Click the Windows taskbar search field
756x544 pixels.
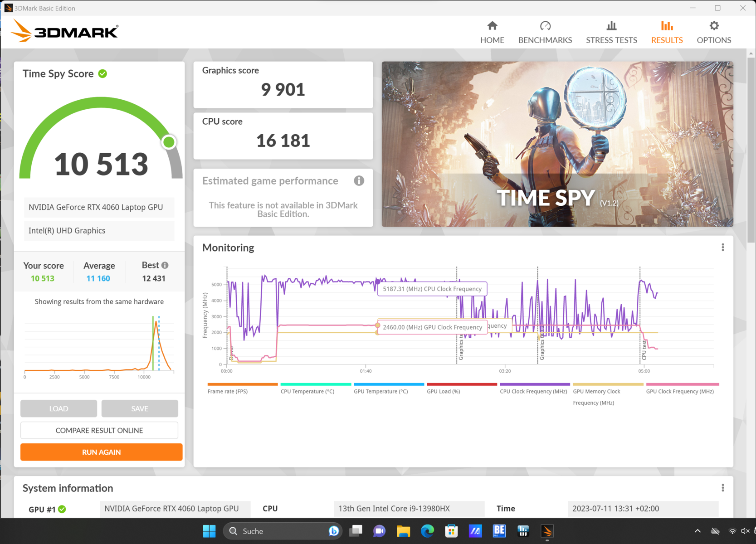277,531
